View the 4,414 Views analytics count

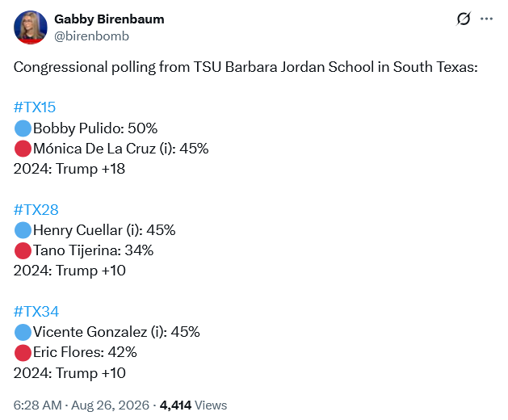pos(193,405)
